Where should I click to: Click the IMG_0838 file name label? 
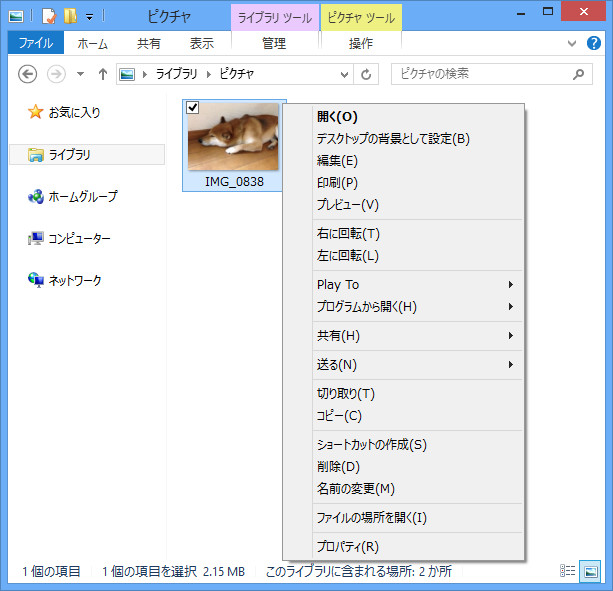[x=234, y=182]
